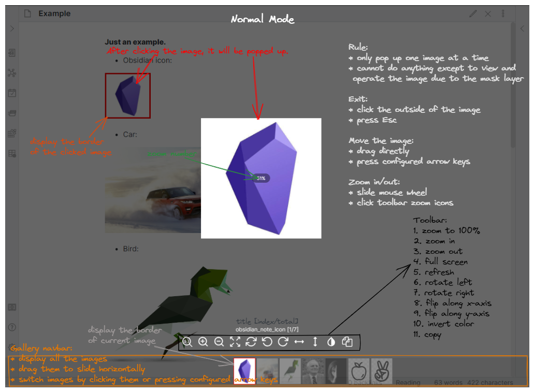The width and height of the screenshot is (534, 392).
Task: Toggle full screen for the popped image
Action: (235, 342)
